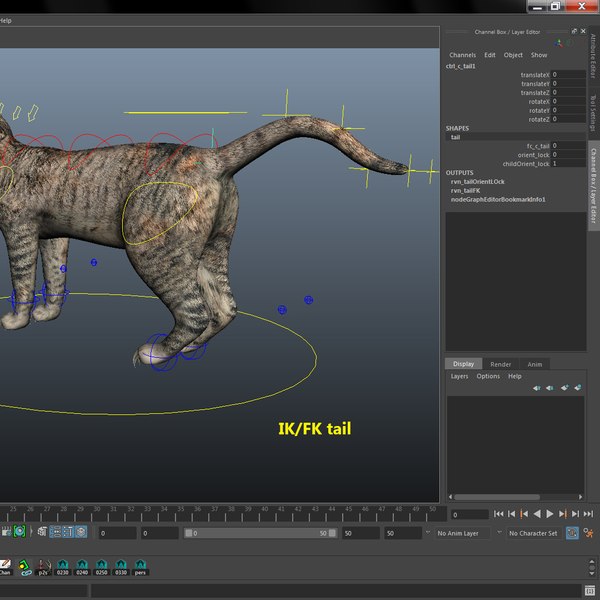Screen dimensions: 600x600
Task: Switch to the Render layer tab
Action: 501,364
